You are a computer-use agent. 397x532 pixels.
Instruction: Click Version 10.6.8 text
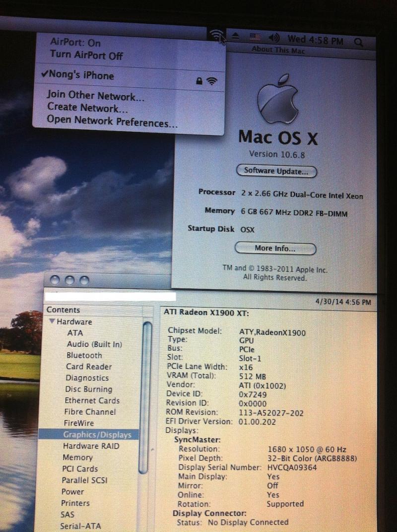coord(277,154)
